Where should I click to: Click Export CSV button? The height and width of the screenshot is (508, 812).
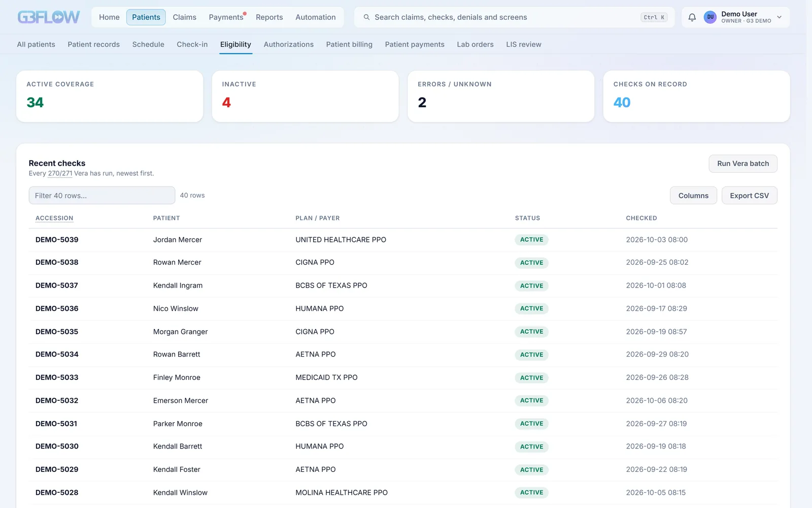pos(749,196)
